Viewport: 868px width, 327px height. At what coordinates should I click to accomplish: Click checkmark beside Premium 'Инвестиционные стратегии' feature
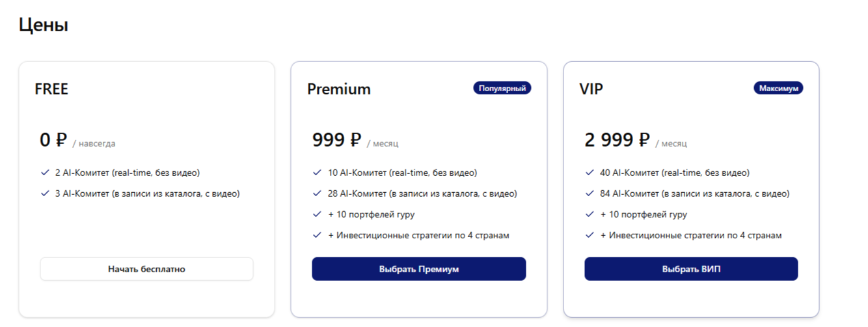(x=317, y=235)
